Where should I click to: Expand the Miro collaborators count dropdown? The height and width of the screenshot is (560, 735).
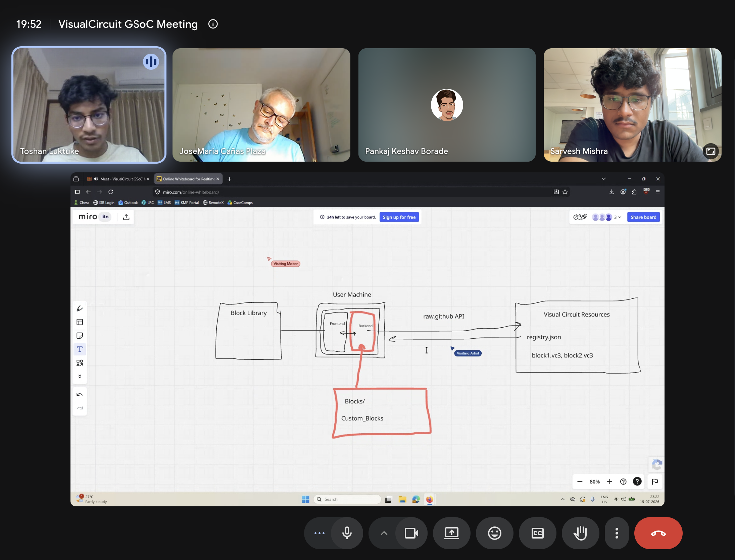tap(618, 217)
